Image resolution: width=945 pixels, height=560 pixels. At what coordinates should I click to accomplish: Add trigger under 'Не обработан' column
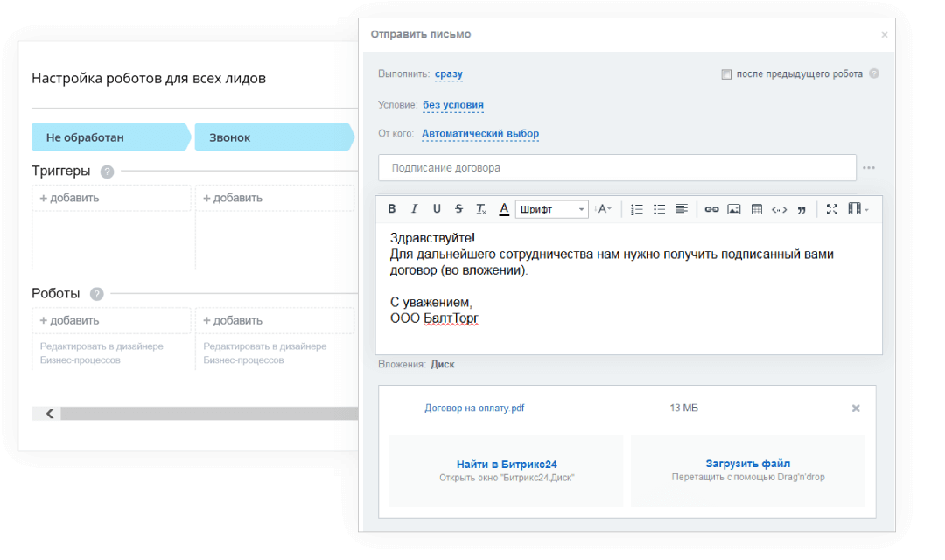pos(111,198)
